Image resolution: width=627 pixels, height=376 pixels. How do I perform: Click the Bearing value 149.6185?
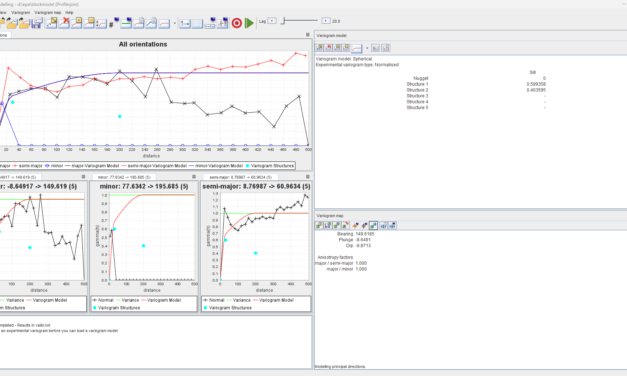point(365,234)
